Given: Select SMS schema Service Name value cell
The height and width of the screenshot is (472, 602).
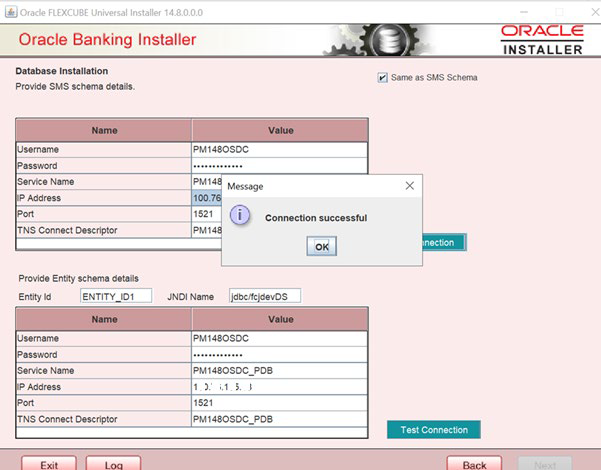Looking at the screenshot, I should [x=207, y=182].
